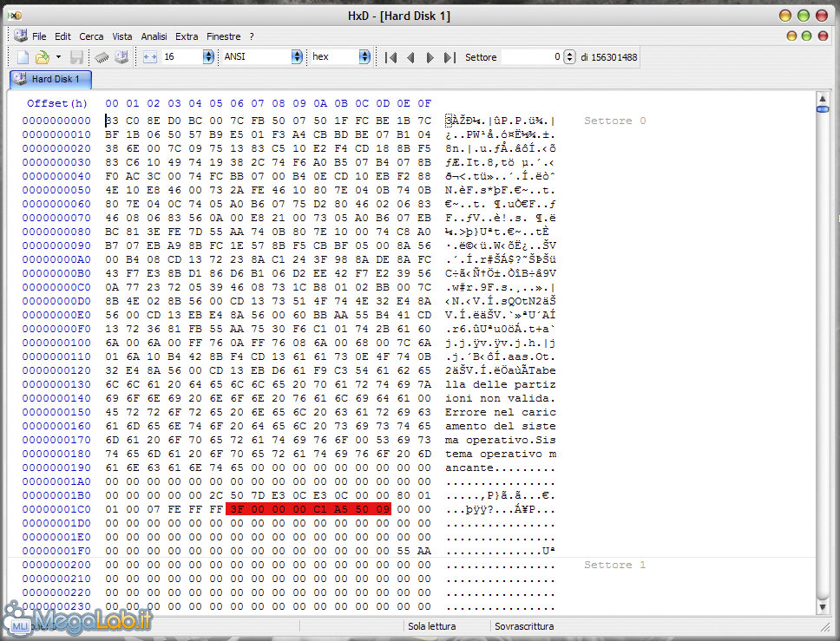Click byte 07 in row 00000001C0
The width and height of the screenshot is (840, 641).
(154, 509)
